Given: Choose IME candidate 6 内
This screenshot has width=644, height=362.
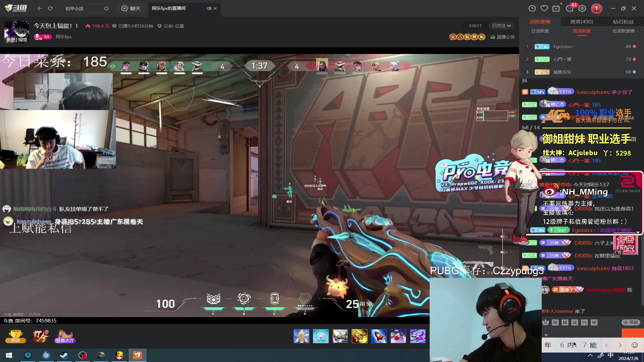Looking at the screenshot, I should click(x=567, y=345).
